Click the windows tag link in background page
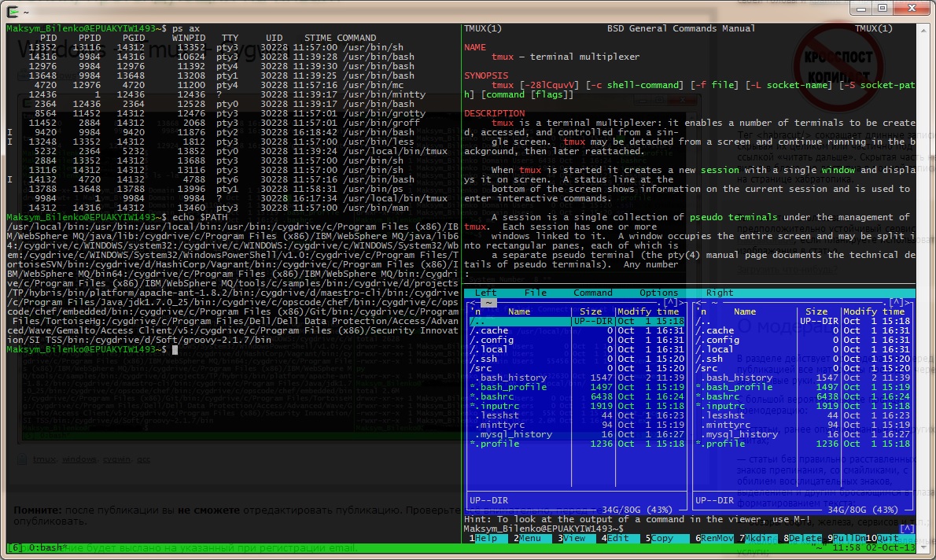This screenshot has height=560, width=936. [79, 459]
